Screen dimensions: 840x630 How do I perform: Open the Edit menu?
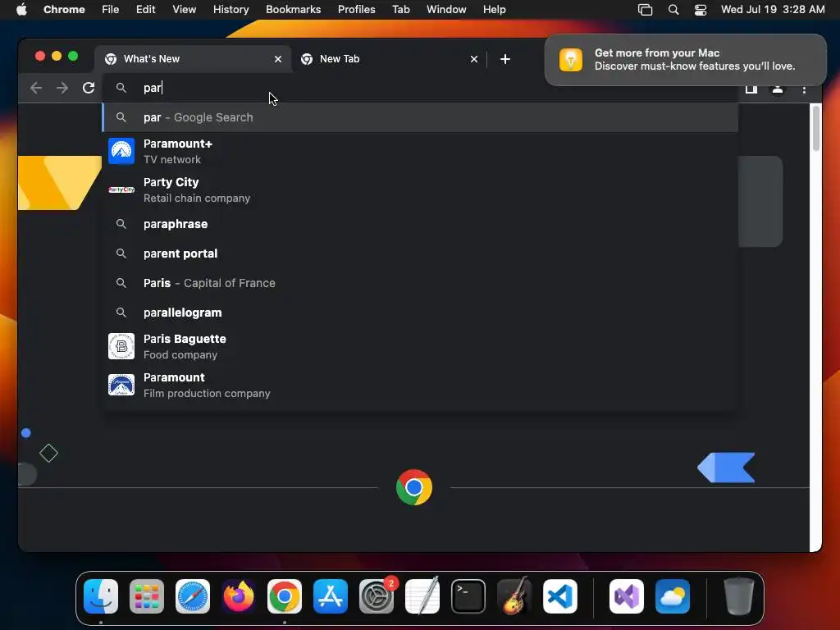pyautogui.click(x=145, y=9)
